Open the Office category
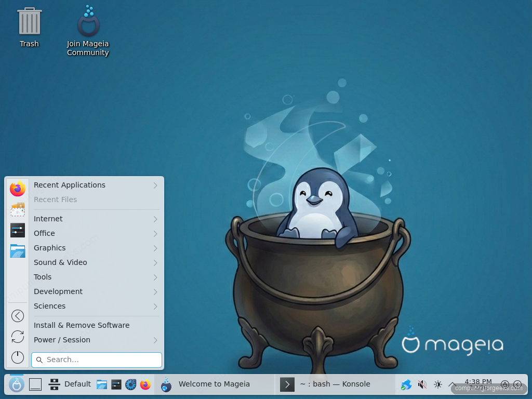 coord(96,233)
